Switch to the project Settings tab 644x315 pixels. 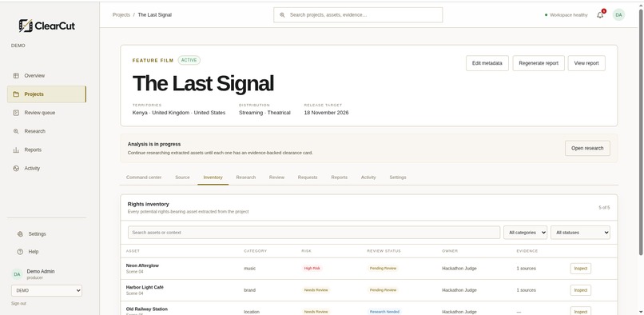(398, 177)
